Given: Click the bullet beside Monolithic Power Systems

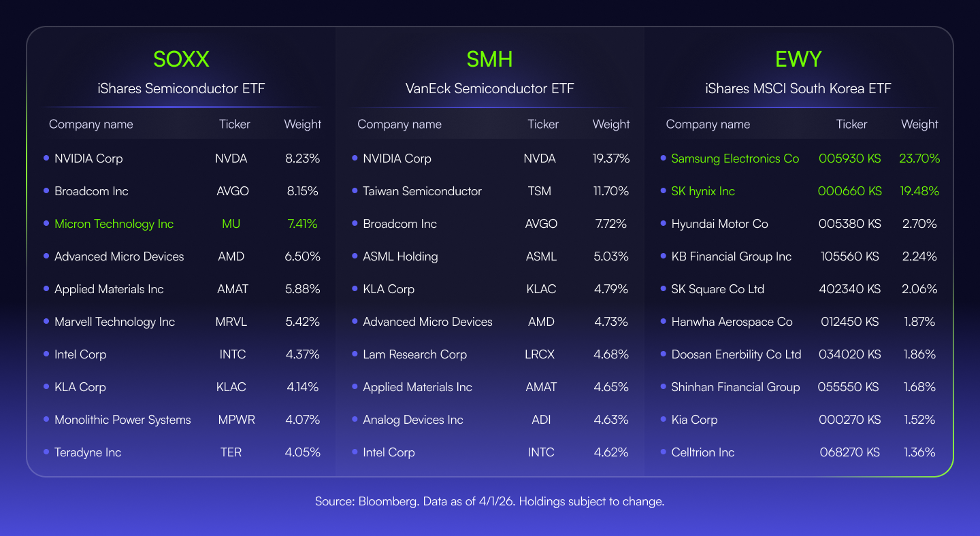Looking at the screenshot, I should click(46, 420).
